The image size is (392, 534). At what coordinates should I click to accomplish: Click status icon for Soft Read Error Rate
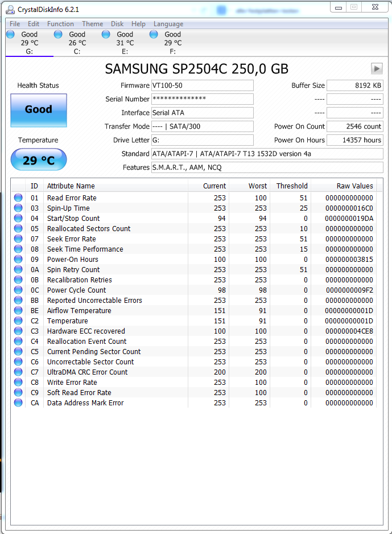coord(18,392)
